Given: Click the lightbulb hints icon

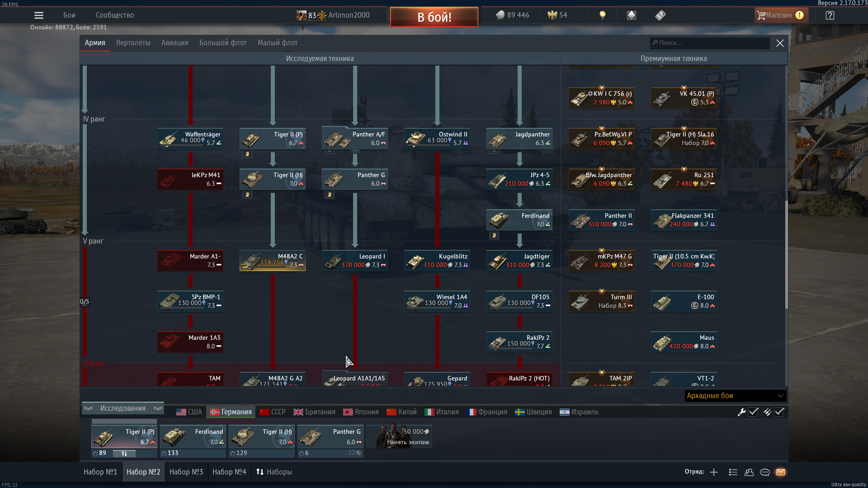Looking at the screenshot, I should 602,15.
